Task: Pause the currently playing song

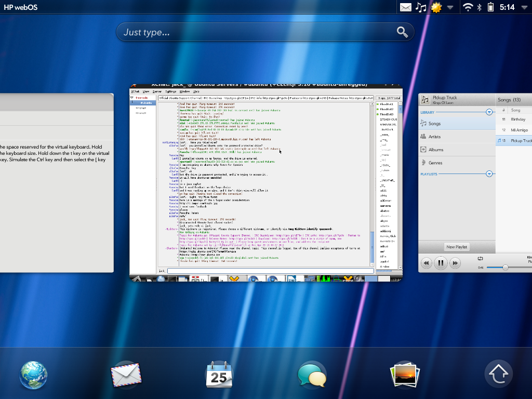Action: click(441, 263)
